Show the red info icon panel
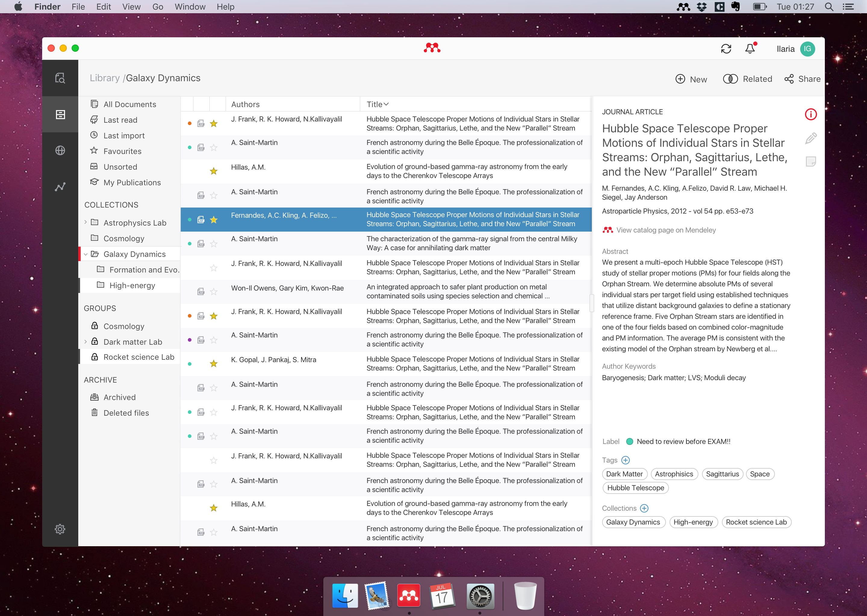The image size is (867, 616). coord(810,115)
